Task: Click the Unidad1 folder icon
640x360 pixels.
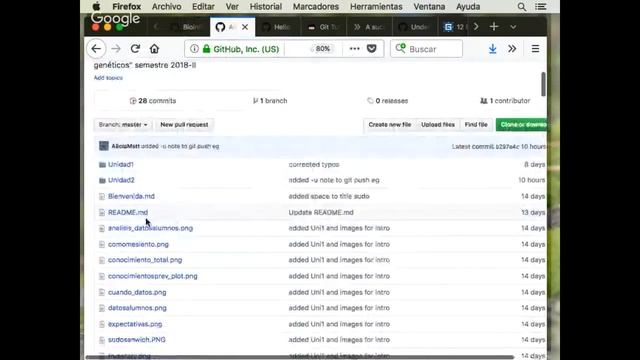Action: [x=102, y=164]
